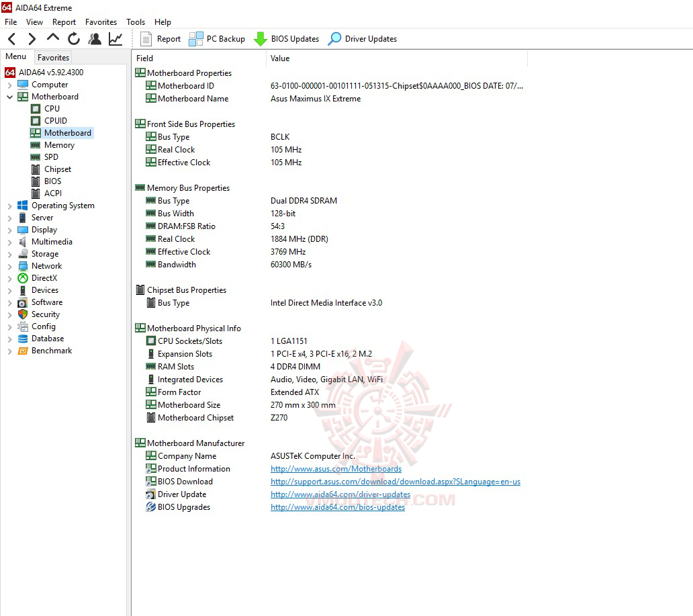693x616 pixels.
Task: Open the View menu
Action: click(x=34, y=22)
